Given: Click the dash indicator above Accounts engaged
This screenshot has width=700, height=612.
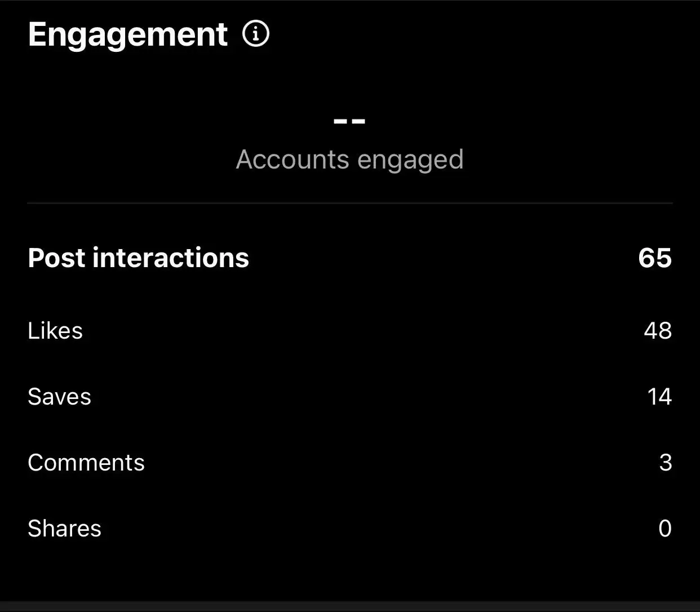Looking at the screenshot, I should point(350,119).
